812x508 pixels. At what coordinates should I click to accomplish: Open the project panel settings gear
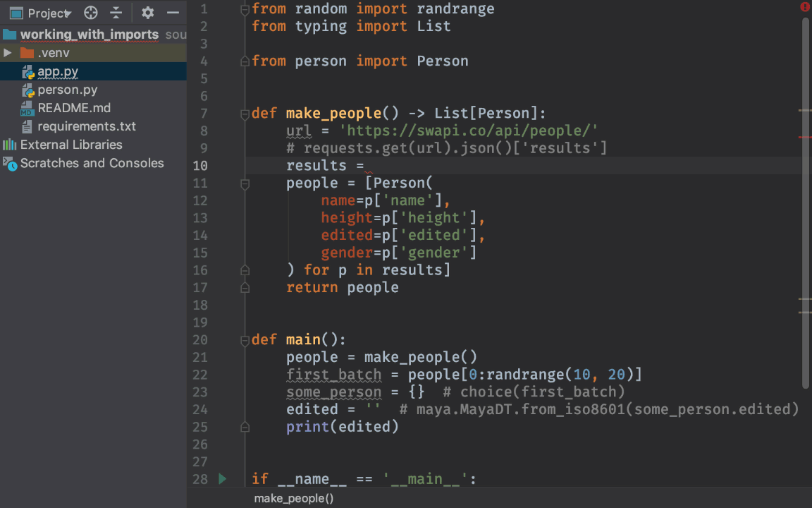coord(147,13)
